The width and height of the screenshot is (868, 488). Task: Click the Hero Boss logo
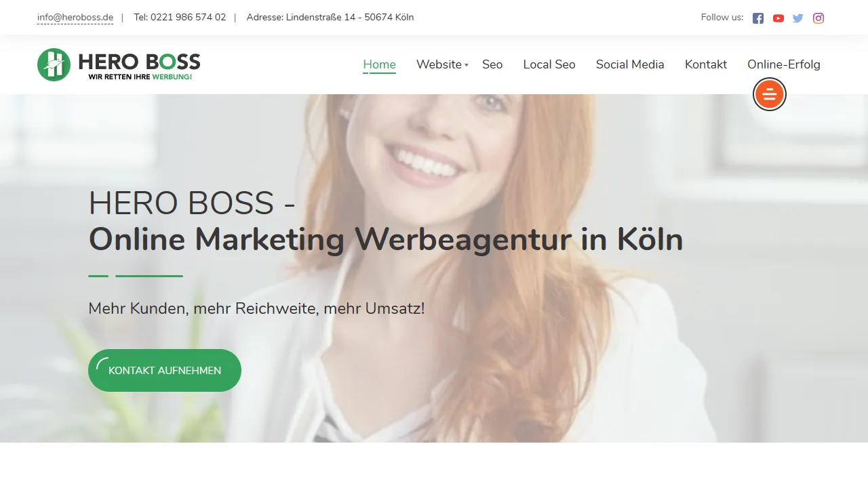[119, 64]
